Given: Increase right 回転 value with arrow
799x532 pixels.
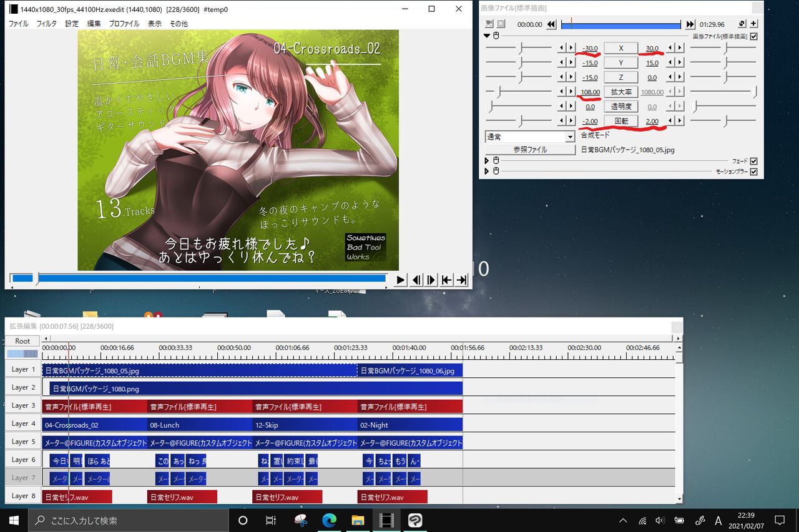Looking at the screenshot, I should (x=680, y=121).
